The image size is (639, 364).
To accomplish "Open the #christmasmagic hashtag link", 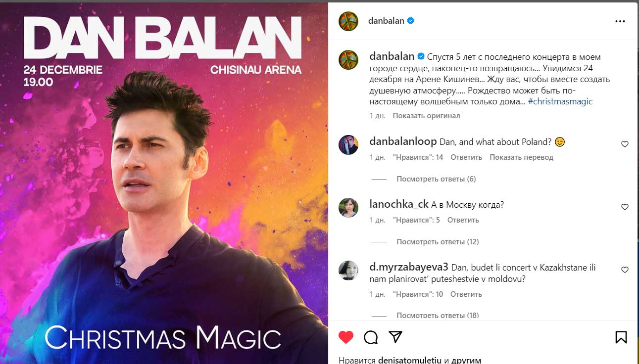I will [x=560, y=101].
